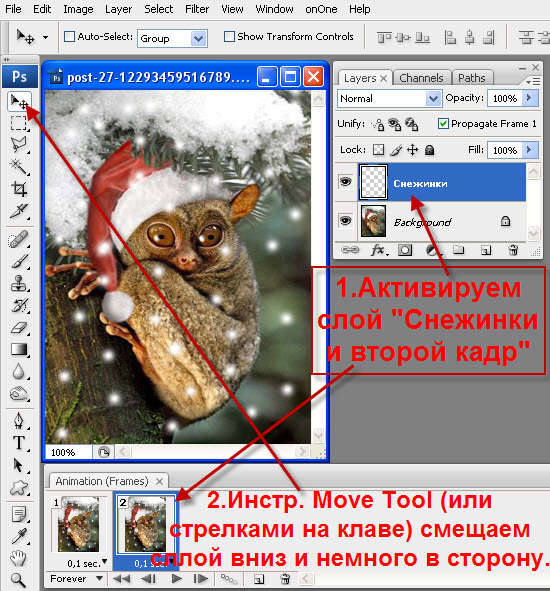Select animation frame 1 thumbnail
The width and height of the screenshot is (550, 591).
(78, 523)
